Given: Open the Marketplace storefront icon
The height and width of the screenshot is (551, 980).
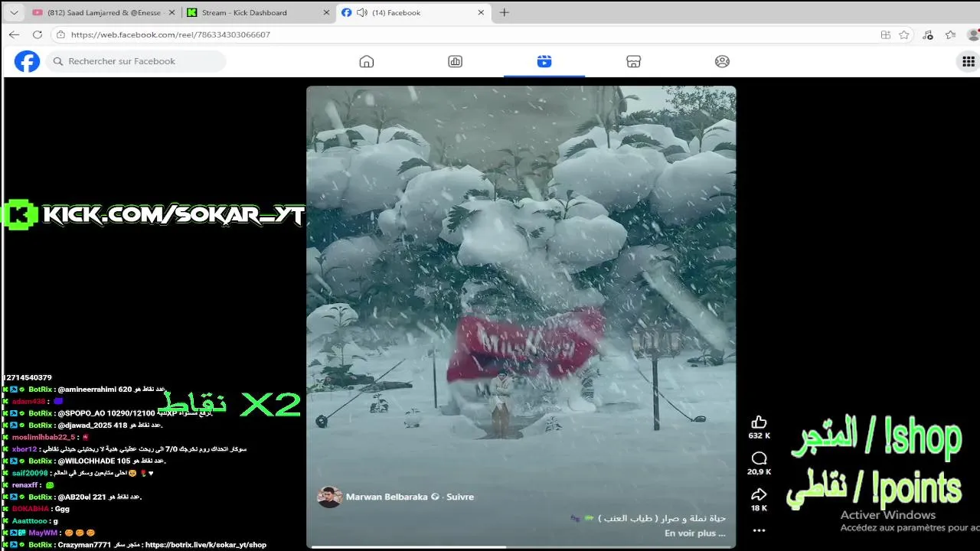Looking at the screenshot, I should coord(633,61).
